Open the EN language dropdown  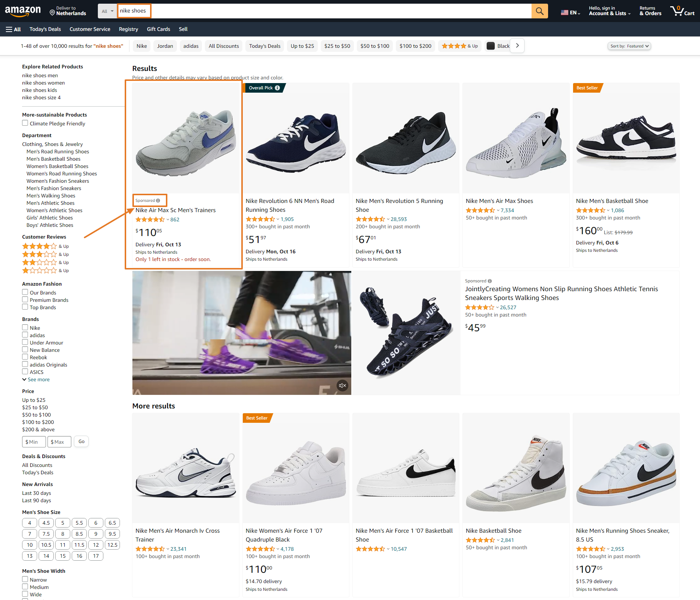[571, 12]
